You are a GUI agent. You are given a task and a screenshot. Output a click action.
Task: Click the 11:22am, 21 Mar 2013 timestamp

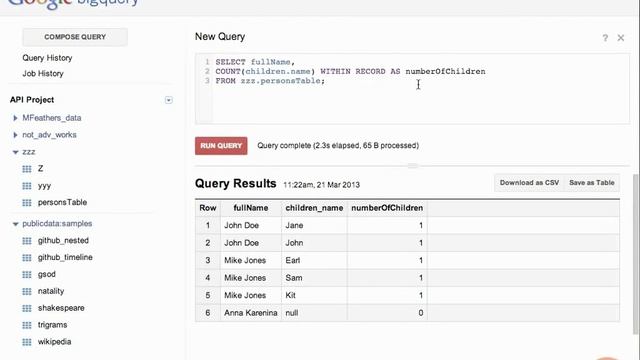tap(322, 185)
